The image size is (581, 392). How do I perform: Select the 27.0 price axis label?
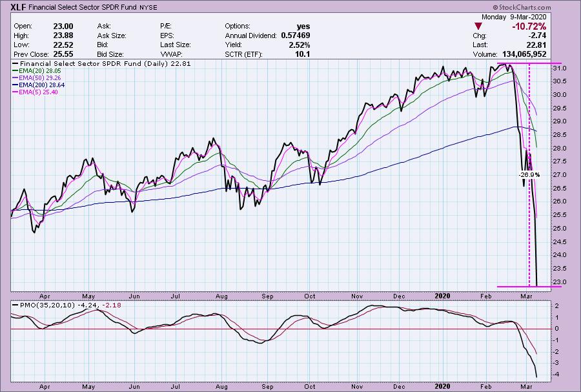click(560, 175)
